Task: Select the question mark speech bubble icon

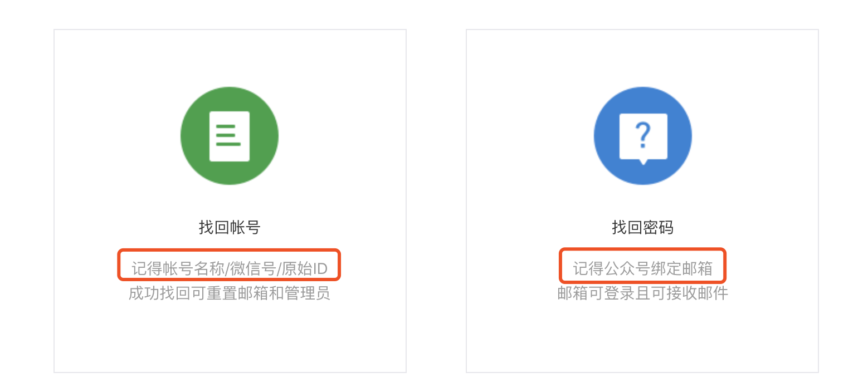Action: (643, 139)
